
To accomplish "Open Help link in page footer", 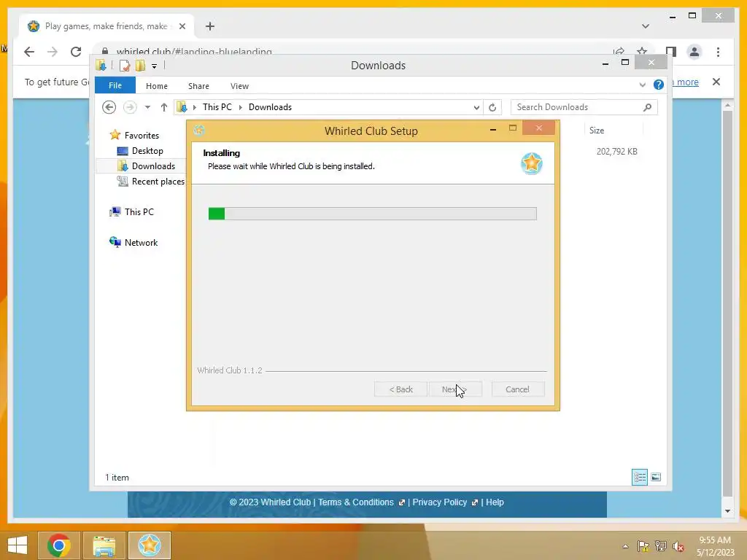I will (495, 502).
